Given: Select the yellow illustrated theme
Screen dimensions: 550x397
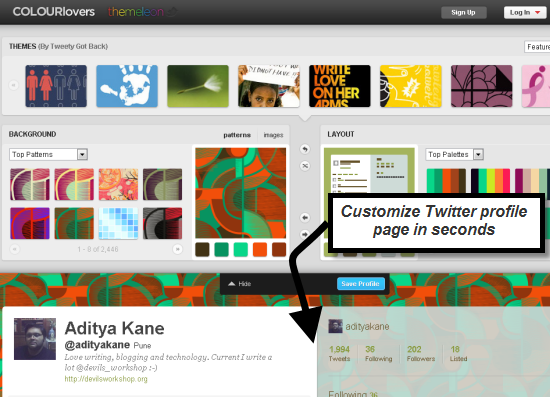Looking at the screenshot, I should (x=410, y=86).
